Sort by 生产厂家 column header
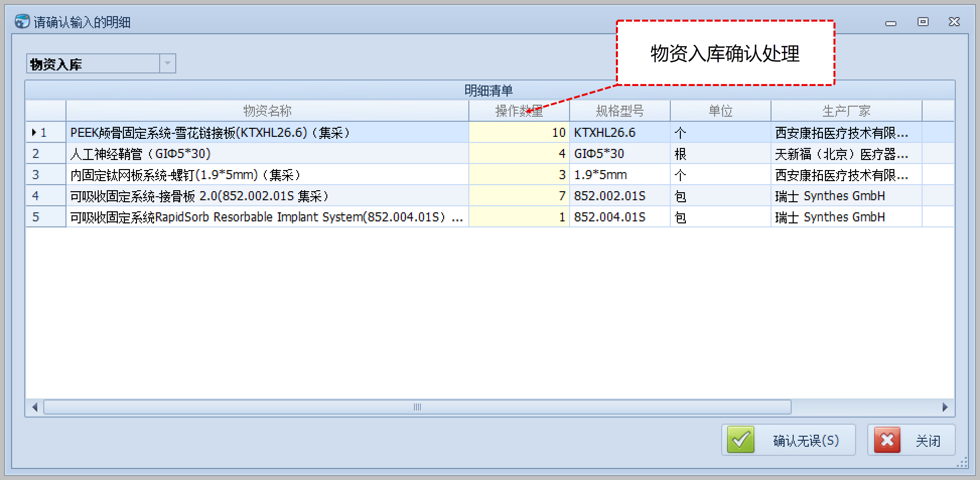The width and height of the screenshot is (980, 480). coord(847,111)
